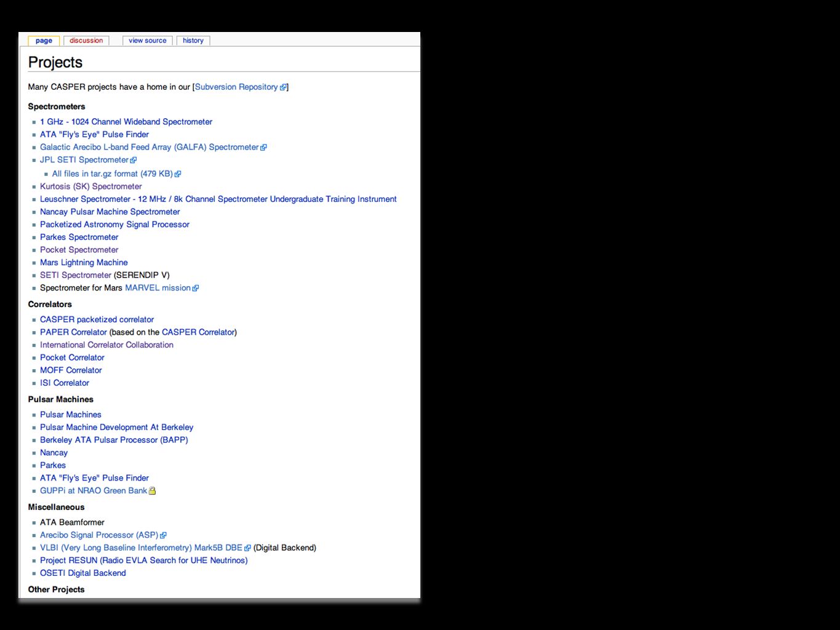Download All files in tar.gz format
Image resolution: width=840 pixels, height=630 pixels.
(112, 173)
